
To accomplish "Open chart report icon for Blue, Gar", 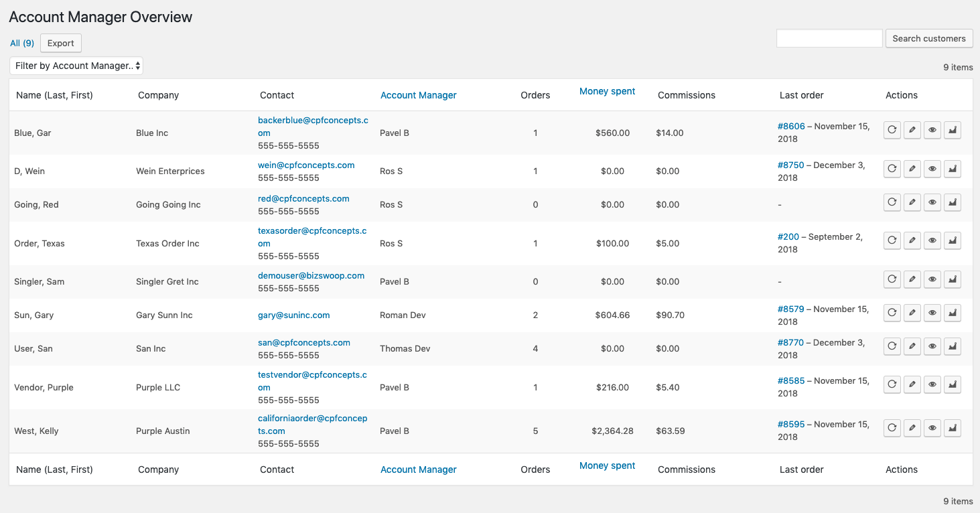I will click(953, 131).
